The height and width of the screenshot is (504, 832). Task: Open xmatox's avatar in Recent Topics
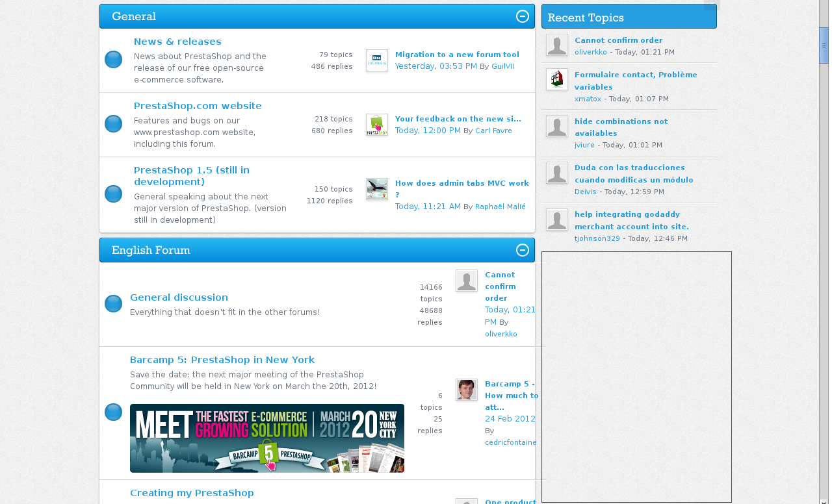tap(557, 79)
